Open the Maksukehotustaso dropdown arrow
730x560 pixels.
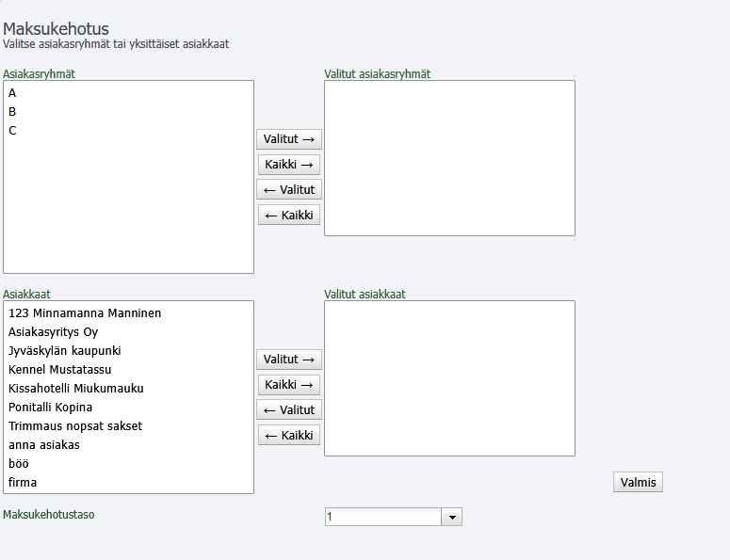point(451,517)
